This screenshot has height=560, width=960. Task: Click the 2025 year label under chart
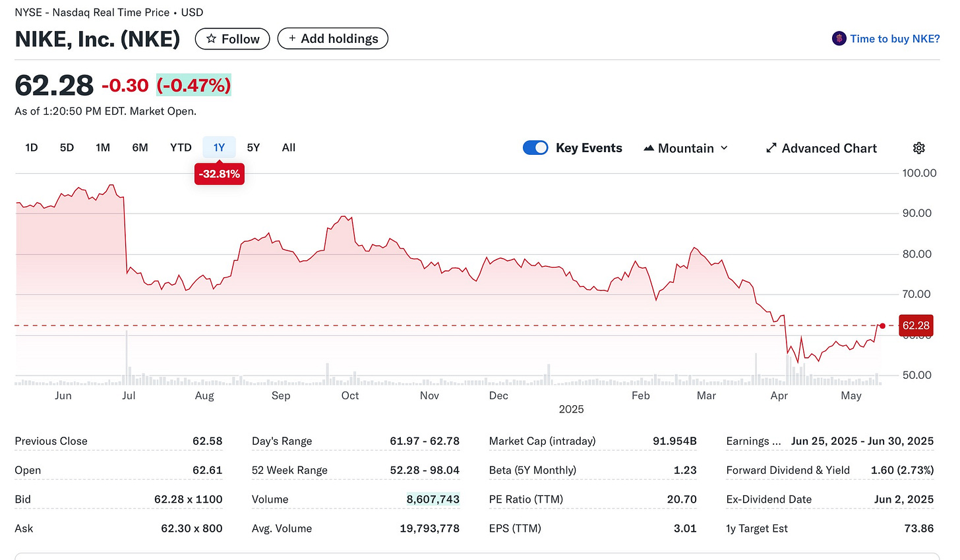[571, 409]
